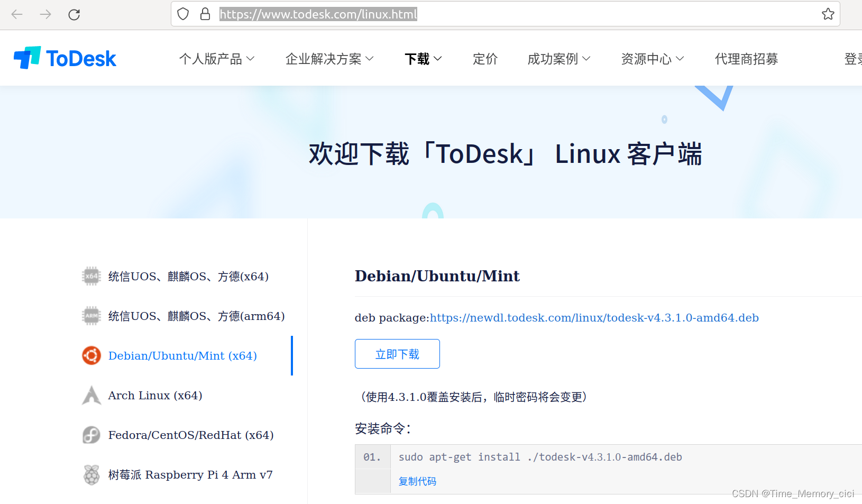This screenshot has height=504, width=862.
Task: Click the Fedora logo icon
Action: (x=91, y=435)
